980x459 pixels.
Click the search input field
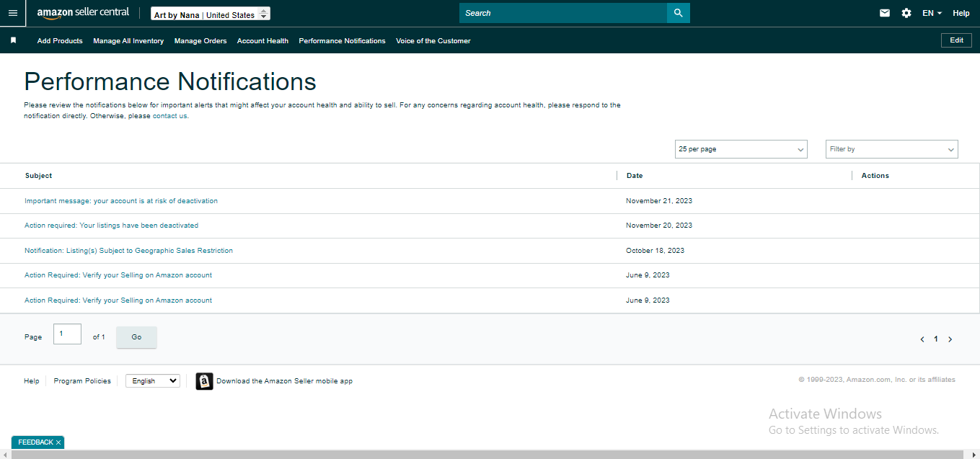click(x=563, y=13)
